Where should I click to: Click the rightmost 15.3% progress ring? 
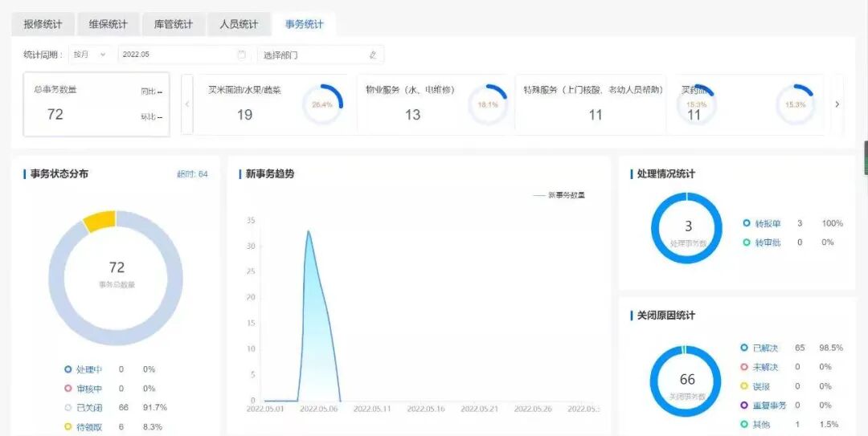point(795,104)
